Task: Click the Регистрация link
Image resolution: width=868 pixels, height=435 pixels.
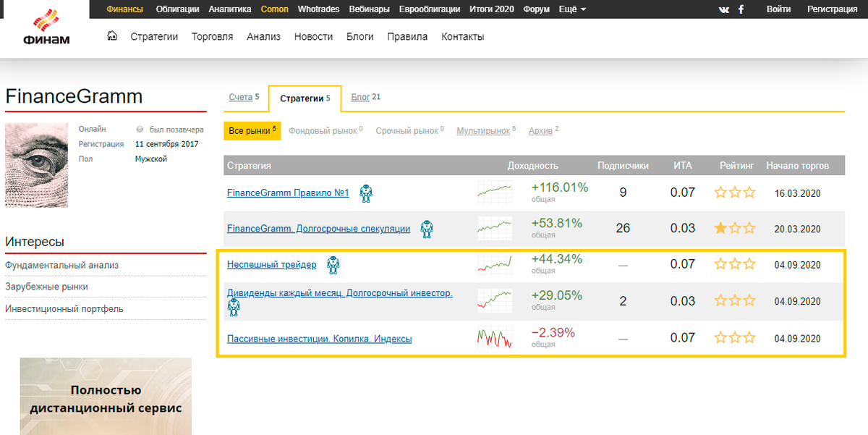Action: (x=832, y=9)
